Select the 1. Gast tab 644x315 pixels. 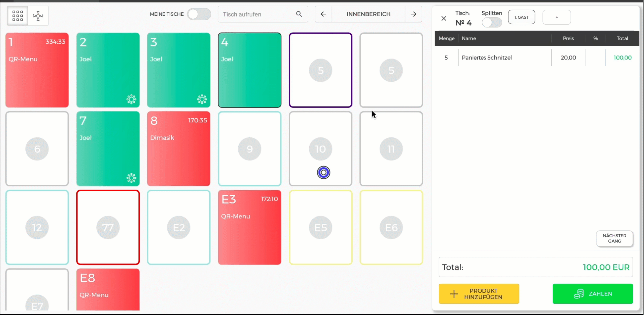pos(521,17)
